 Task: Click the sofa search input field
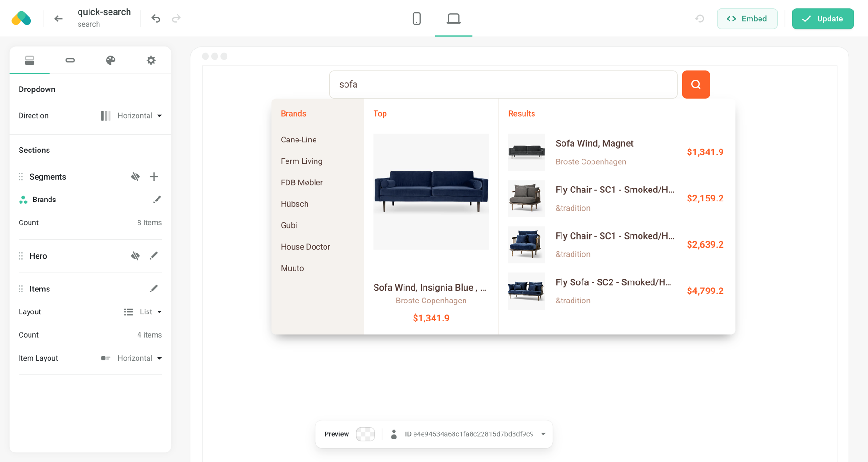(x=503, y=85)
